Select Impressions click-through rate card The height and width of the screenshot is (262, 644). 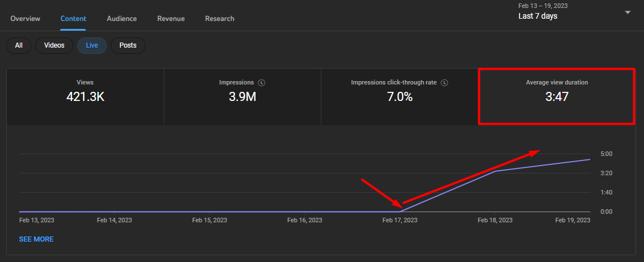400,97
